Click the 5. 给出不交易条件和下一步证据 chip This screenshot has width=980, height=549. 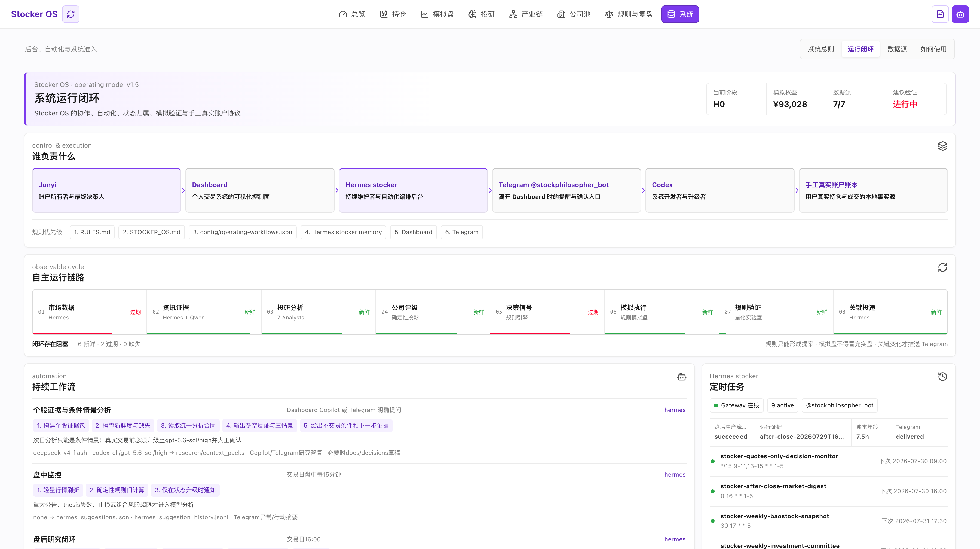[x=346, y=425]
